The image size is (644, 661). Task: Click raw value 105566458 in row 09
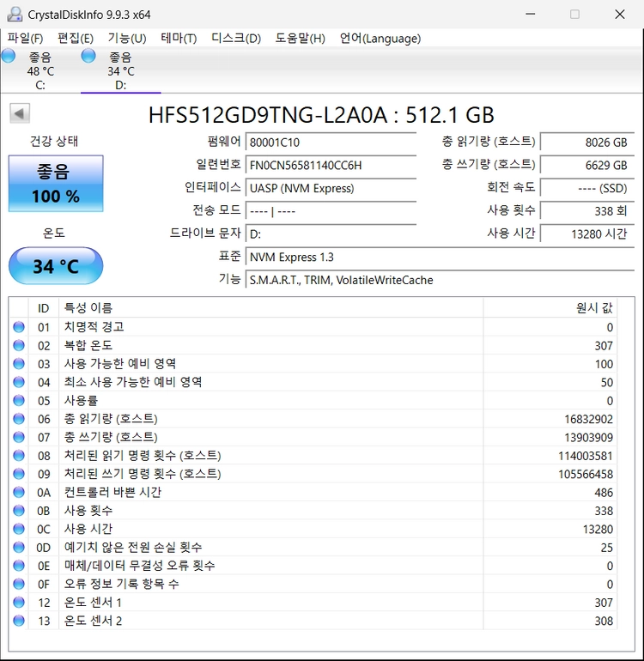[x=586, y=474]
